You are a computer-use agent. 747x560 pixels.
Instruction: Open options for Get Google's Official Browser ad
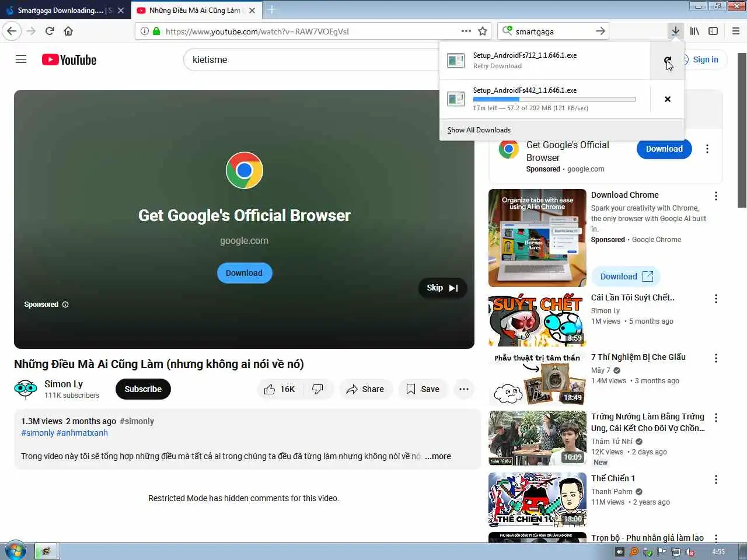pos(707,149)
